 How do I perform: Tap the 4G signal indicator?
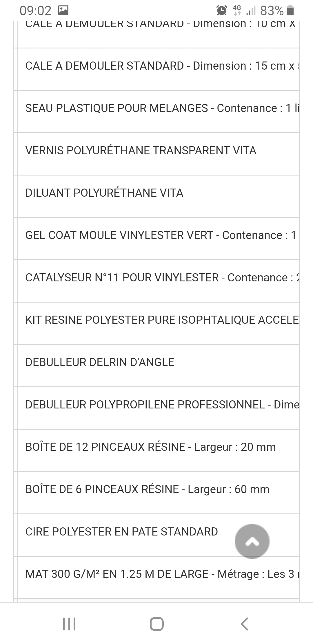(237, 11)
